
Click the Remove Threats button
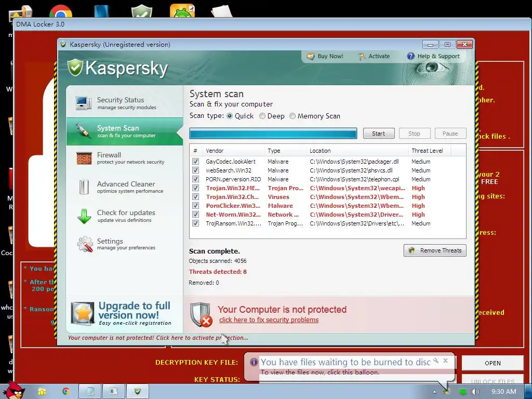(x=435, y=250)
